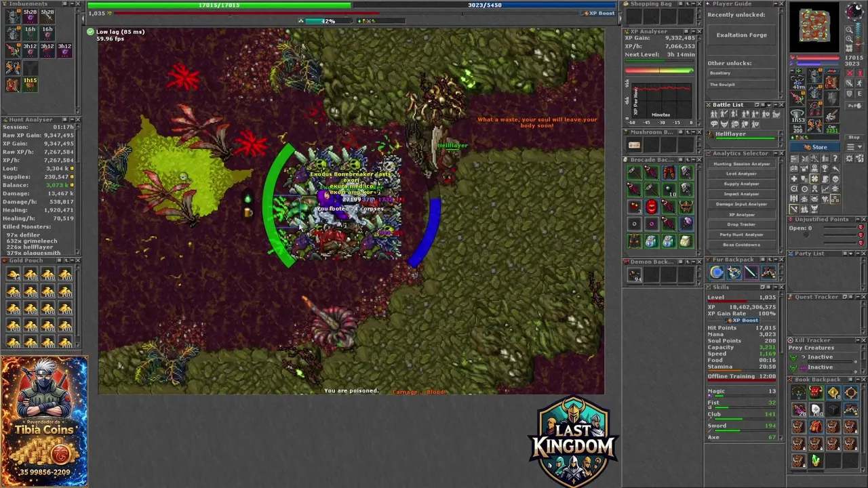The height and width of the screenshot is (488, 868).
Task: Open the red backpack equipment slot
Action: point(832,82)
